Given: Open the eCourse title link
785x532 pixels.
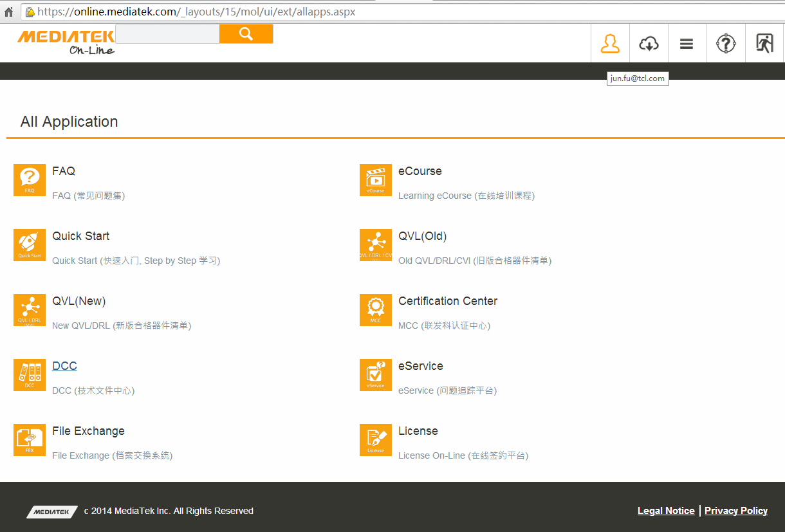Looking at the screenshot, I should (x=420, y=171).
